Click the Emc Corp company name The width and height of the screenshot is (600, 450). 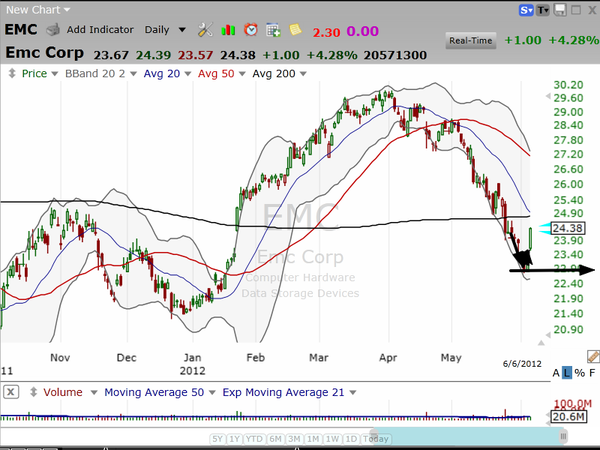44,53
